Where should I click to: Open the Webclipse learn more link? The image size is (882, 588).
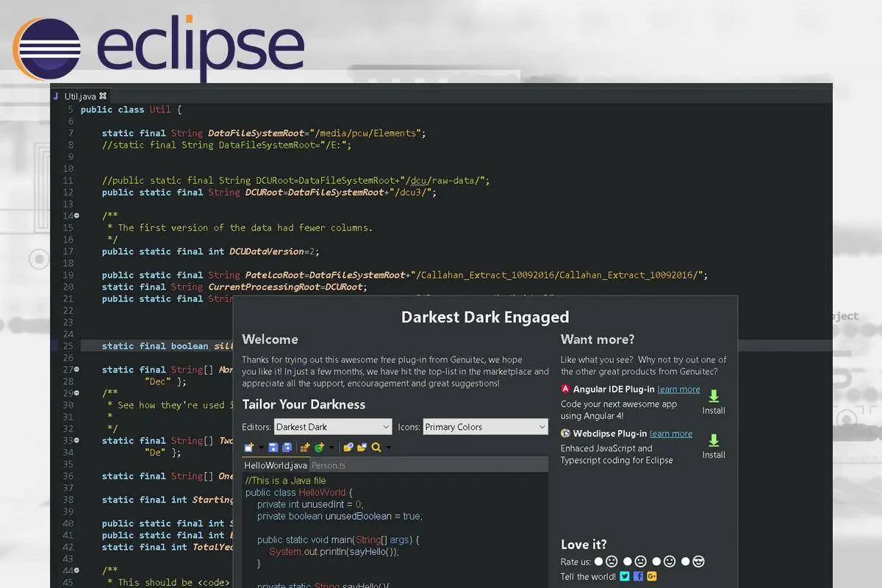(x=671, y=434)
